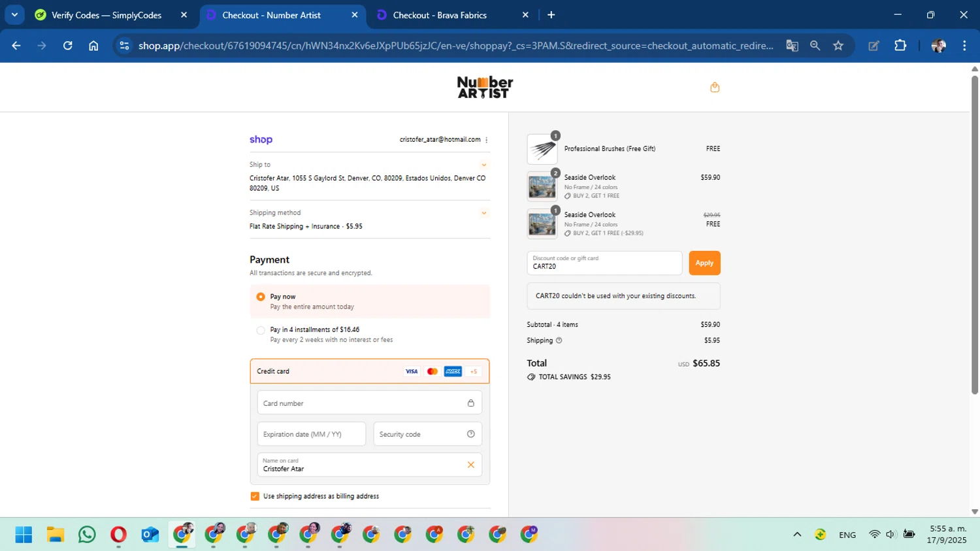Clear the Name on card field with X
The height and width of the screenshot is (551, 980).
click(470, 465)
